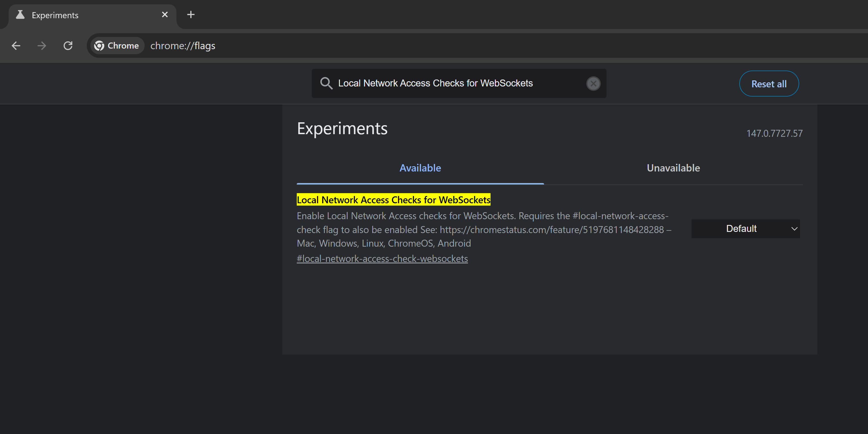Open the Default flag state dropdown
The height and width of the screenshot is (434, 868).
click(x=745, y=229)
